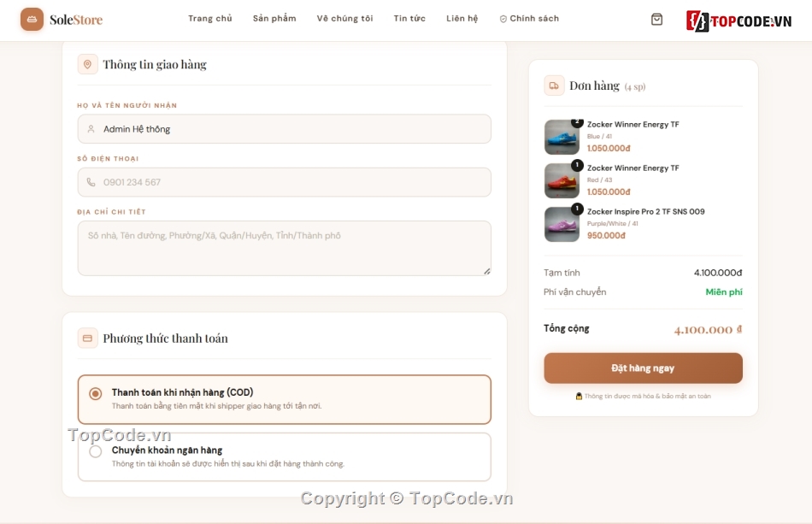Select Chuyển khoản ngân hàng radio button

coord(95,451)
